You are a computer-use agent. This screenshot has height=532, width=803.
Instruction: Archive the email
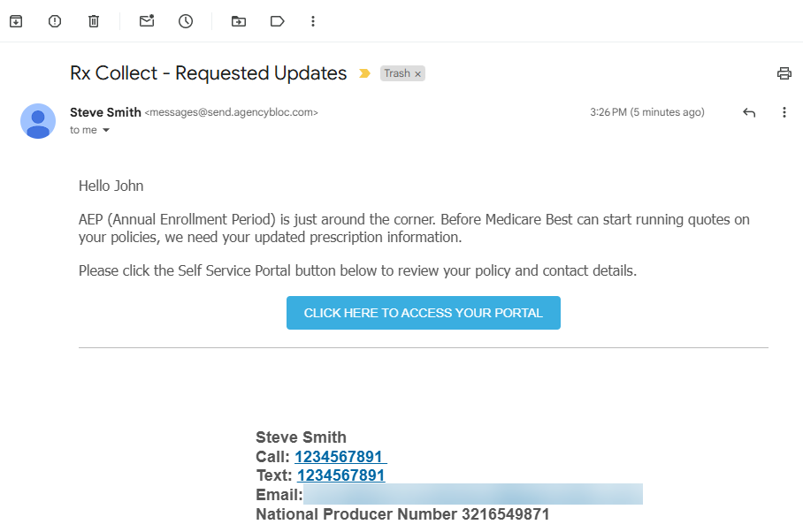click(x=15, y=20)
